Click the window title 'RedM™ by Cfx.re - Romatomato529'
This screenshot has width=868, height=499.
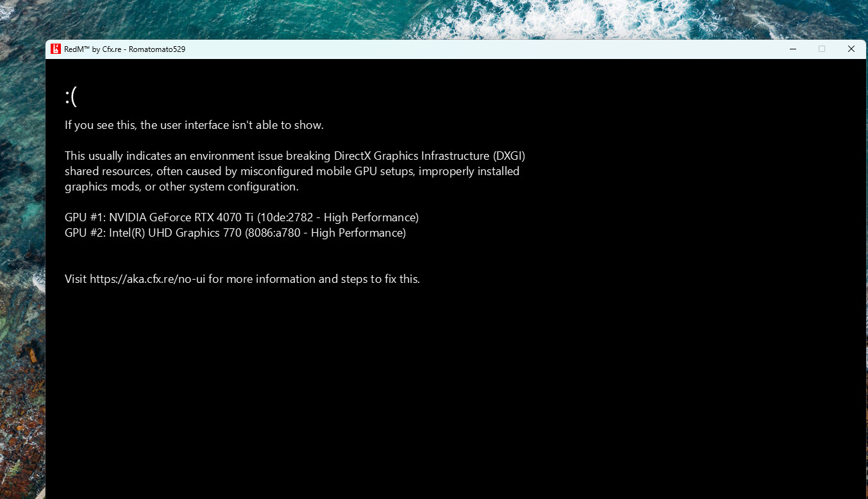(125, 49)
